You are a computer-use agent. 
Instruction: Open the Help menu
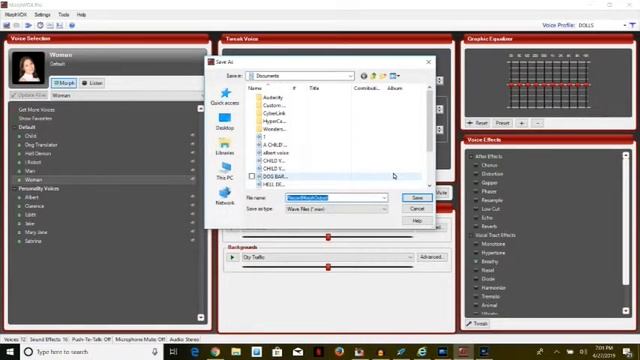pos(81,15)
